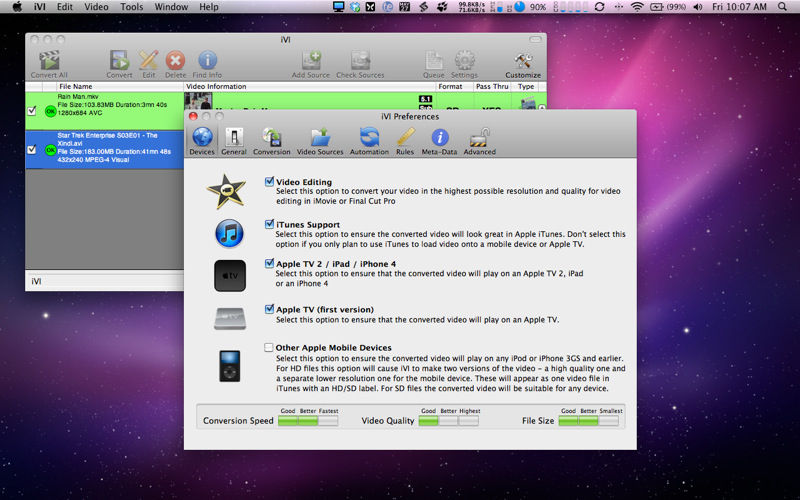Click the iTunes music note icon

tap(230, 234)
